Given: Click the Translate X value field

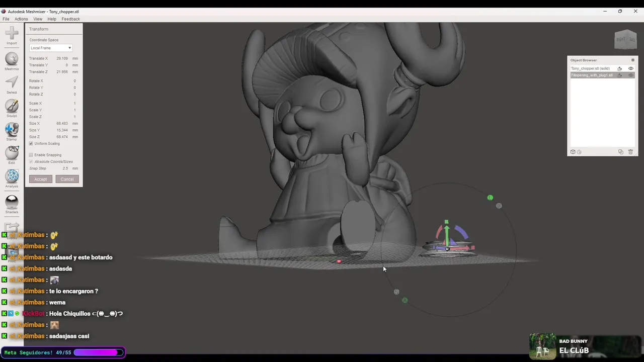Looking at the screenshot, I should point(62,58).
